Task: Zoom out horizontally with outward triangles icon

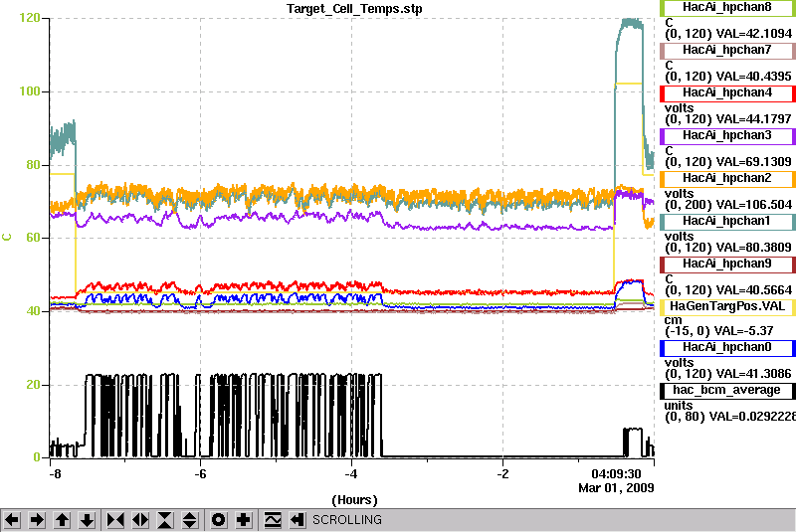Action: pyautogui.click(x=140, y=520)
